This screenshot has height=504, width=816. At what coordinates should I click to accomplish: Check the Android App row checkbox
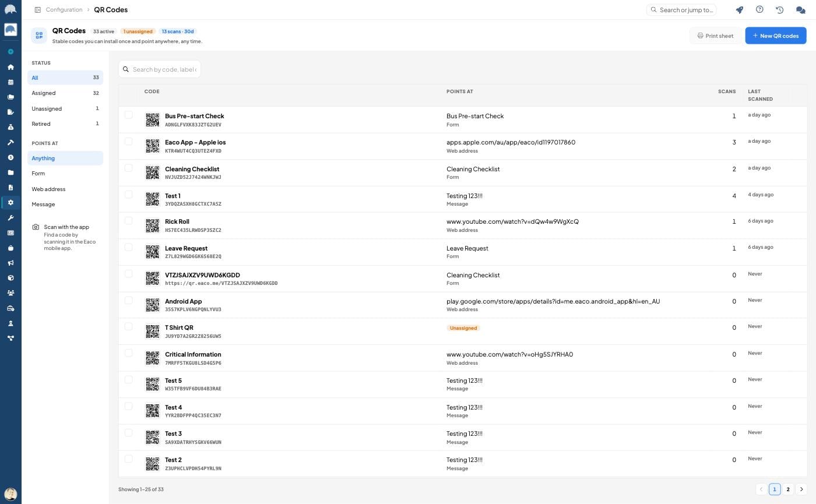click(129, 300)
